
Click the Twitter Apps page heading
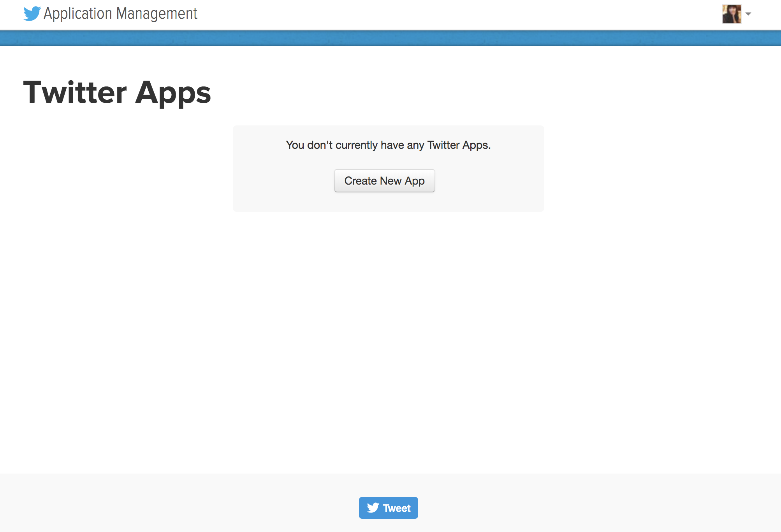[x=117, y=93]
